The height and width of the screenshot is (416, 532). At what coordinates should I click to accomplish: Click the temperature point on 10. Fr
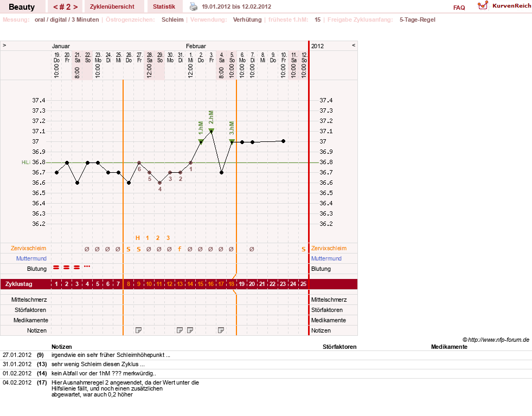283,141
